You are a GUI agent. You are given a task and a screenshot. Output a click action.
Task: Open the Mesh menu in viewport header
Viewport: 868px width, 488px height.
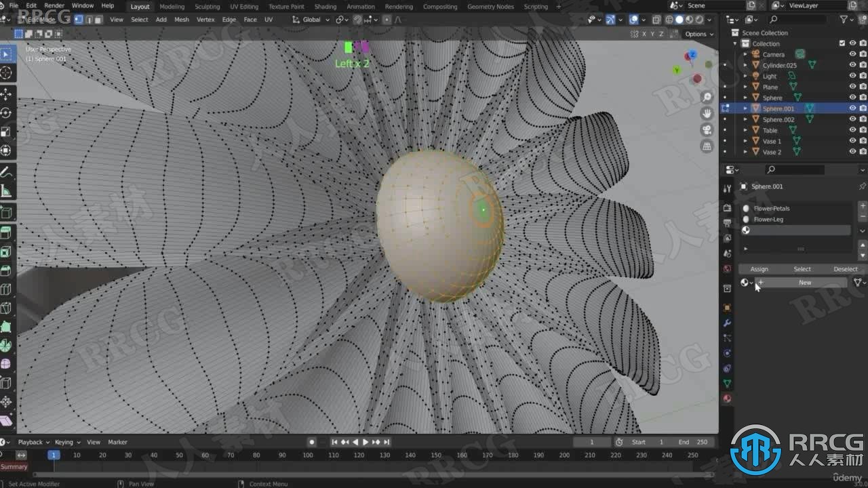[x=182, y=20]
